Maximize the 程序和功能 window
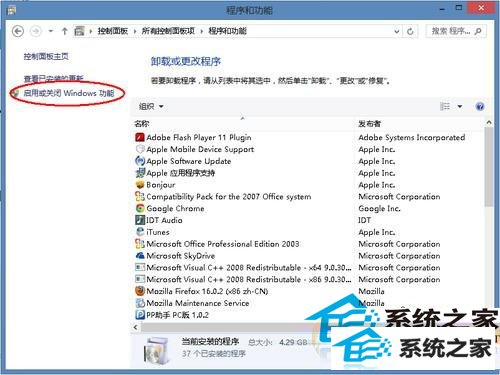This screenshot has width=500, height=375. (459, 8)
